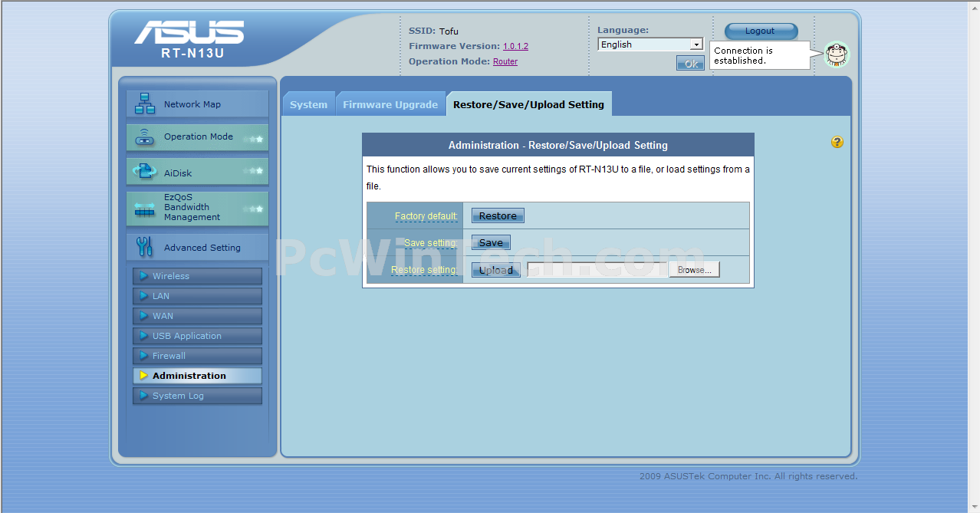Click the arrow icon beside LAN
This screenshot has width=980, height=513.
coord(143,296)
